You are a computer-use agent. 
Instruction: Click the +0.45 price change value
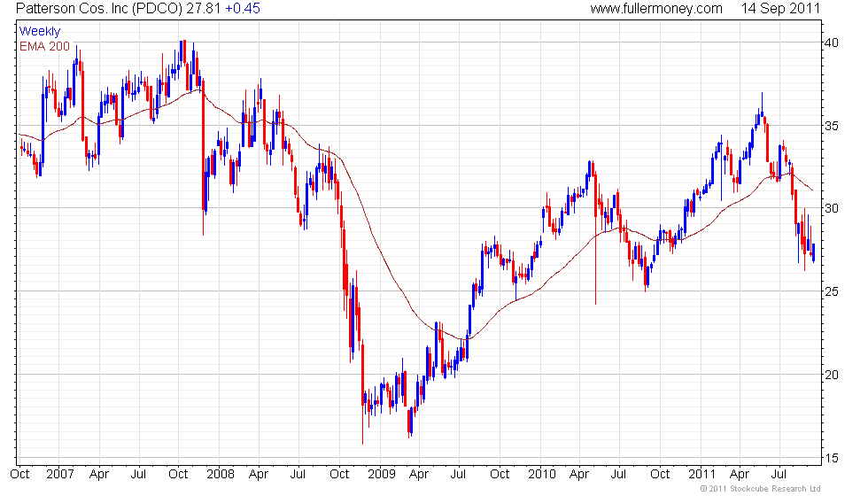(243, 9)
